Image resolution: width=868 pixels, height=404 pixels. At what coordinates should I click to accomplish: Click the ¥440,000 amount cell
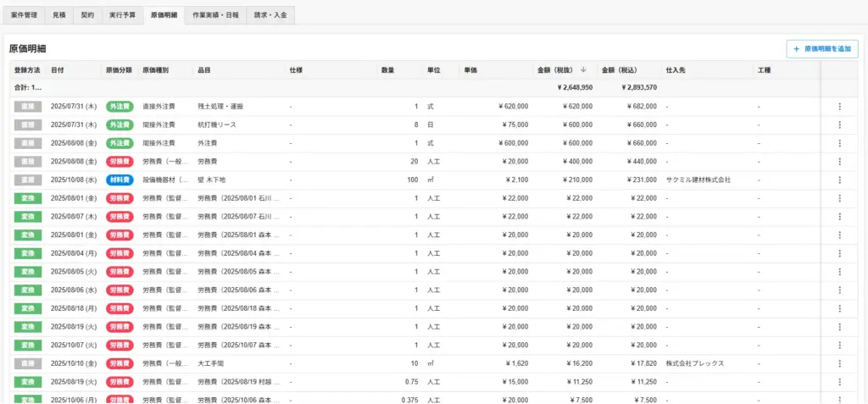643,162
